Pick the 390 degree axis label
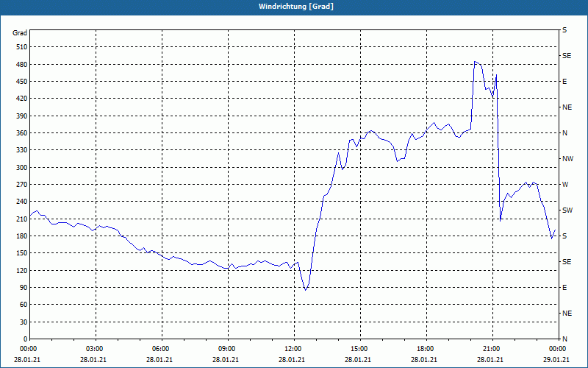 (22, 116)
